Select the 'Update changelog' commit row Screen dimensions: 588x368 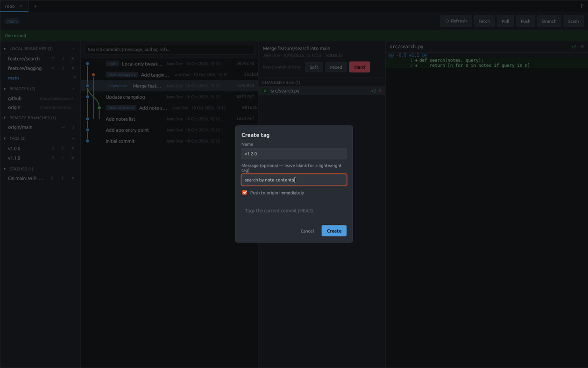pyautogui.click(x=170, y=97)
